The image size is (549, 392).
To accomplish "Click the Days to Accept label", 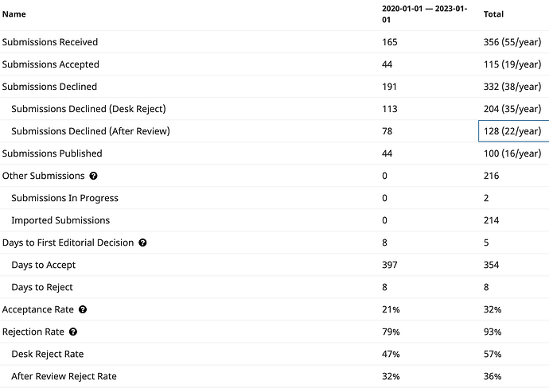I will coord(45,265).
